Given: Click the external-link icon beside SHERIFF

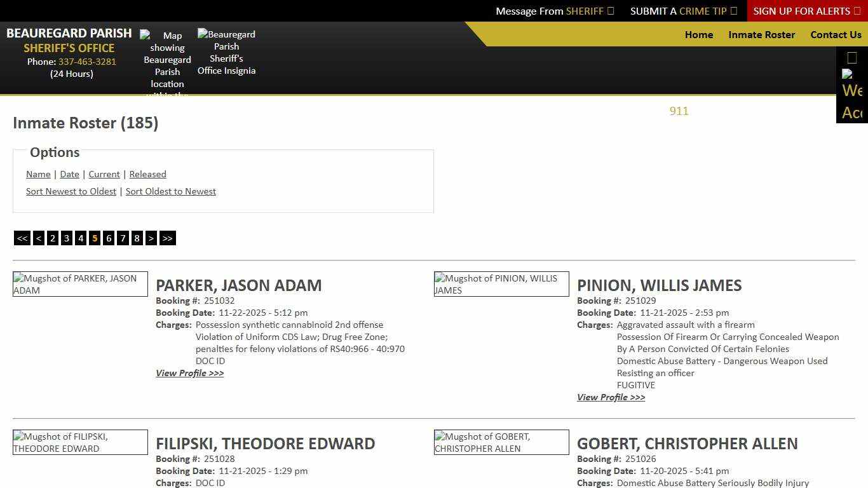Looking at the screenshot, I should tap(609, 11).
